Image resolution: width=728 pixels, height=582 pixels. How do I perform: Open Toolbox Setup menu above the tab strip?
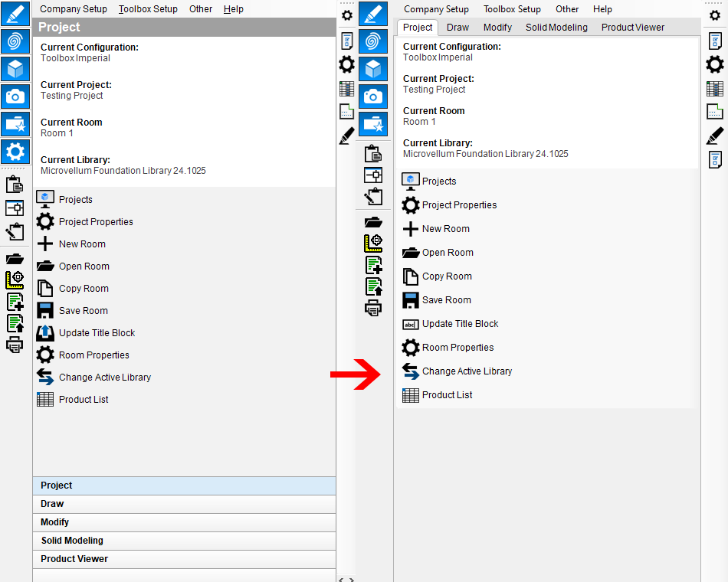tap(512, 9)
